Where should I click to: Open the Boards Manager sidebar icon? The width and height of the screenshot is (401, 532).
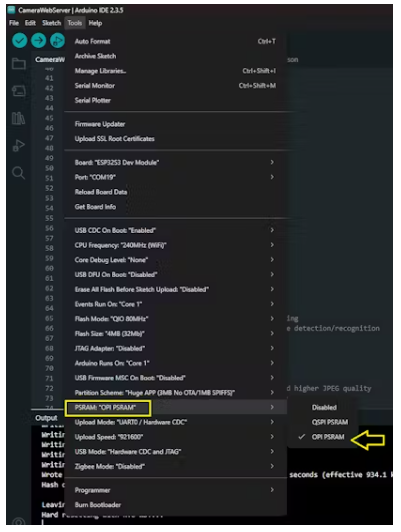pyautogui.click(x=19, y=91)
